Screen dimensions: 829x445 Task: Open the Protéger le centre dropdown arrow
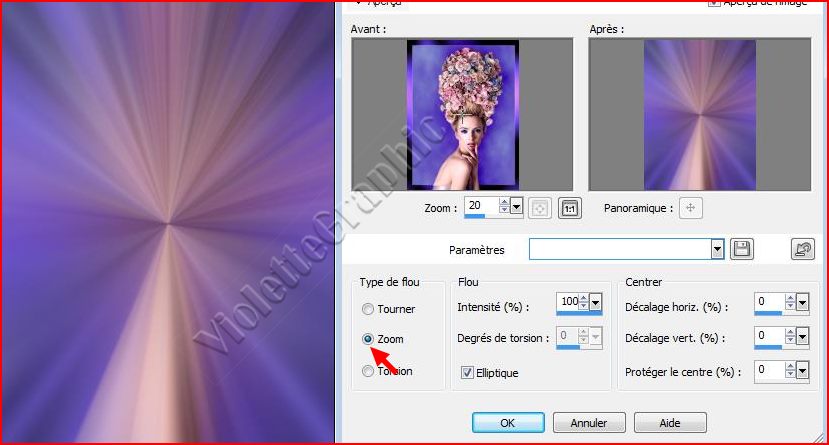(x=803, y=371)
